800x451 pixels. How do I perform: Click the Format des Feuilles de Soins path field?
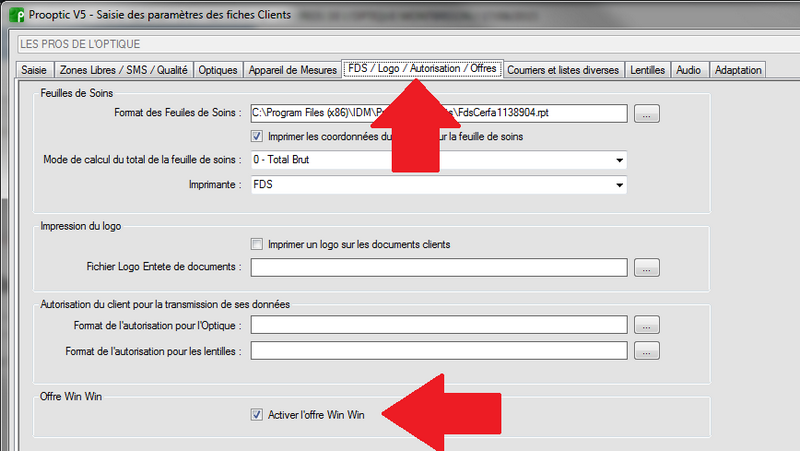click(x=439, y=113)
